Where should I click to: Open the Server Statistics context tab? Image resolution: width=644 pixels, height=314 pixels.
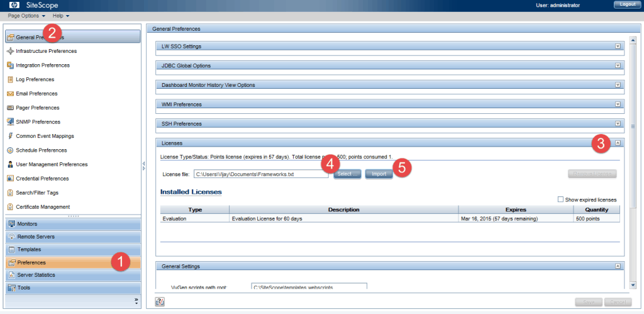(x=73, y=275)
